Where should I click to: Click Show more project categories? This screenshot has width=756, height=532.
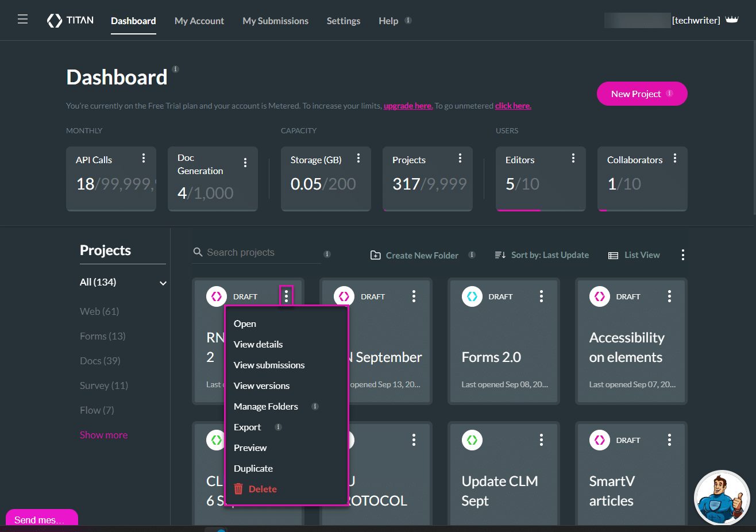click(x=103, y=435)
